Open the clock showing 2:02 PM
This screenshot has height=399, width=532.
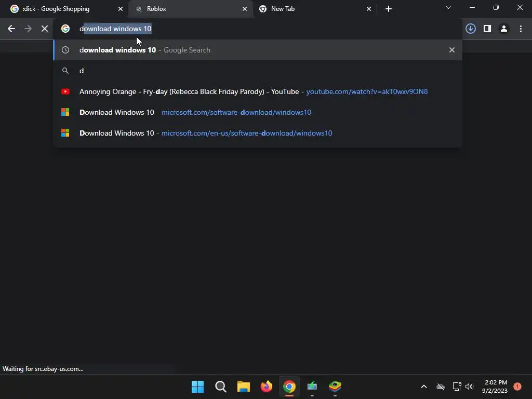tap(495, 387)
